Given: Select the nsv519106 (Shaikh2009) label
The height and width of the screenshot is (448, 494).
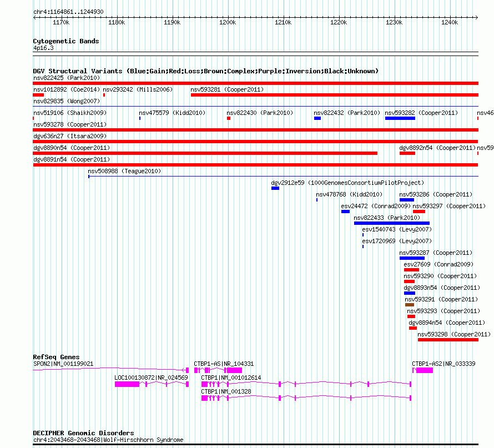Looking at the screenshot, I should click(70, 113).
